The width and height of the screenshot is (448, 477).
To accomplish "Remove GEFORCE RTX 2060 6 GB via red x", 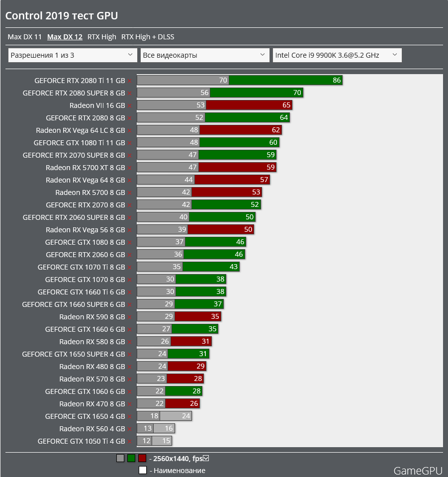I will 130,255.
